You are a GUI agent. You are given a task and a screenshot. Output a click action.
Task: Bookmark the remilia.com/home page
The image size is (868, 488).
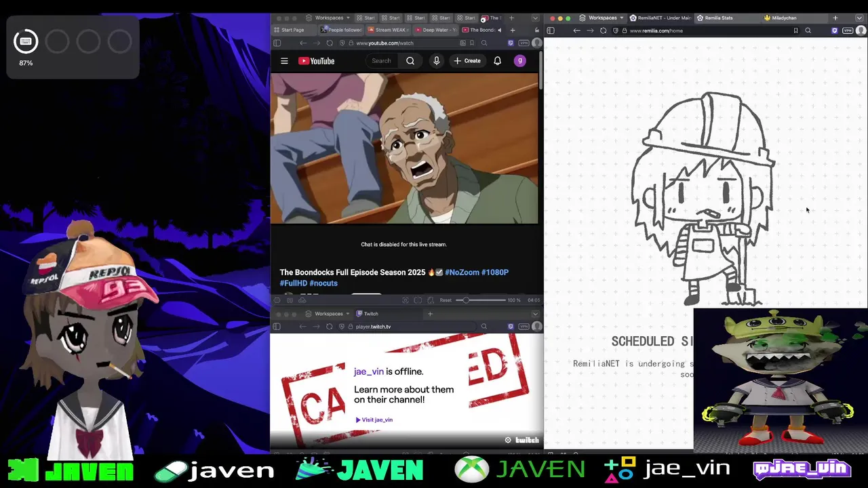[795, 30]
